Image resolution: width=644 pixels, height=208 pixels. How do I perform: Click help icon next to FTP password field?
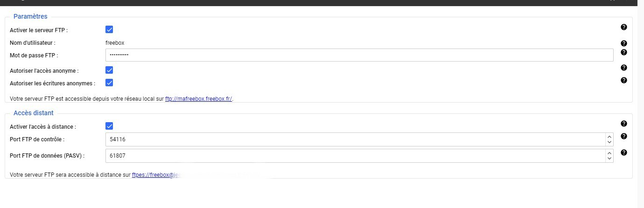click(623, 52)
